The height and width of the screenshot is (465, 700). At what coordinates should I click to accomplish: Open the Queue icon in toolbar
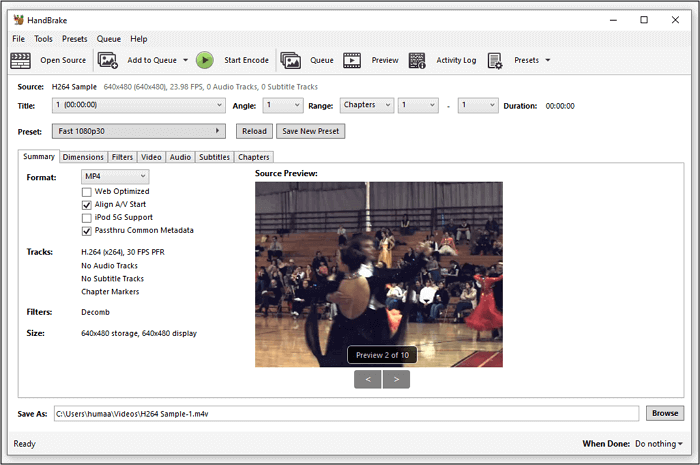pos(291,60)
